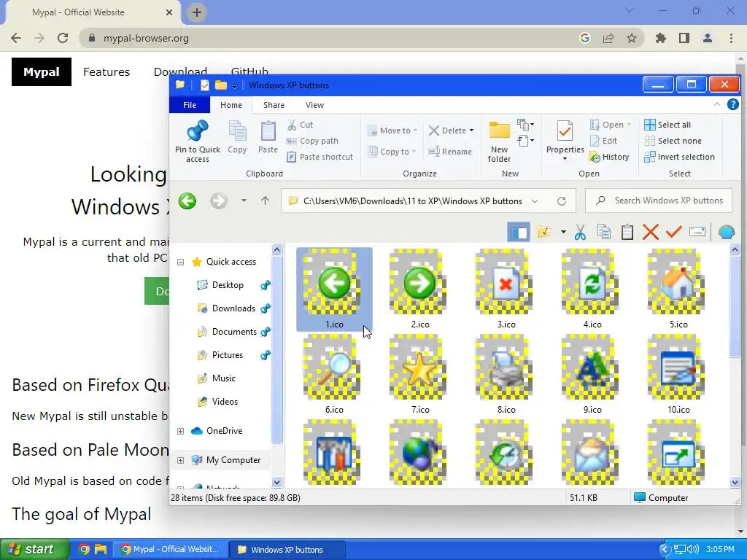Expand address bar path dropdown
Viewport: 747px width, 560px height.
[x=535, y=201]
